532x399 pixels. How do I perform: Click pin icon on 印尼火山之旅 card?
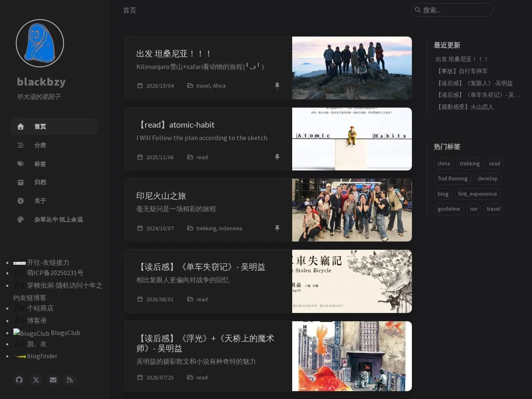[277, 228]
